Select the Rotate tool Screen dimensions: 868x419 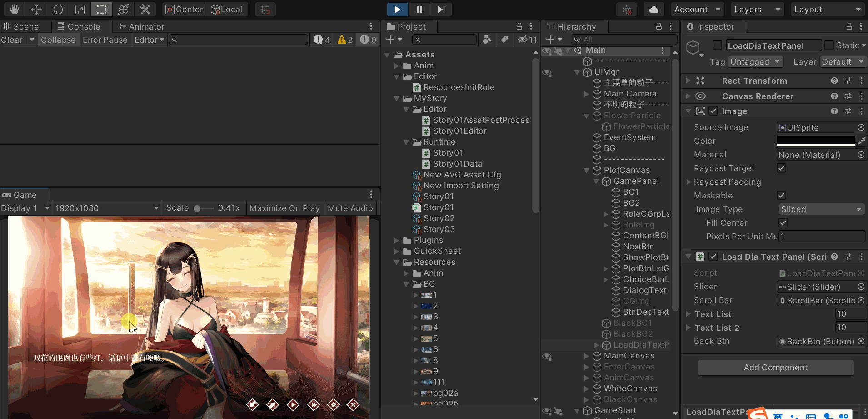[x=58, y=9]
